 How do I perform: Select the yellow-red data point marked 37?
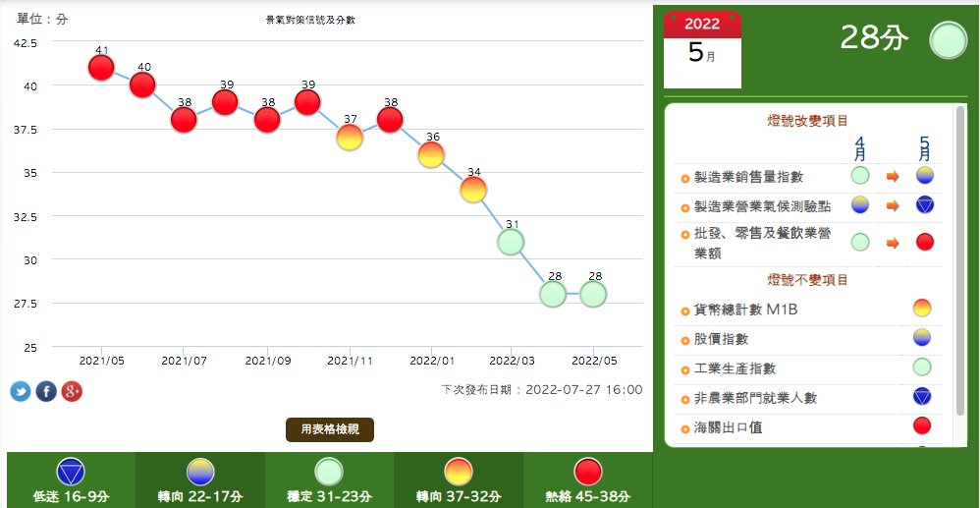tap(350, 137)
